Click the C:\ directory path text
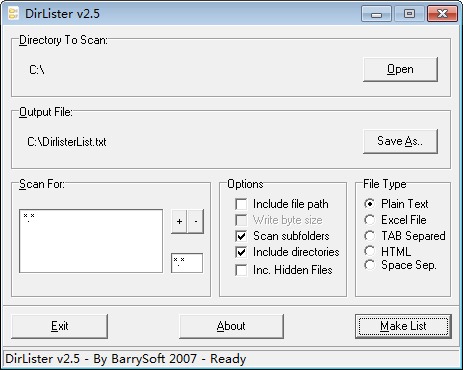This screenshot has height=370, width=463. click(37, 70)
